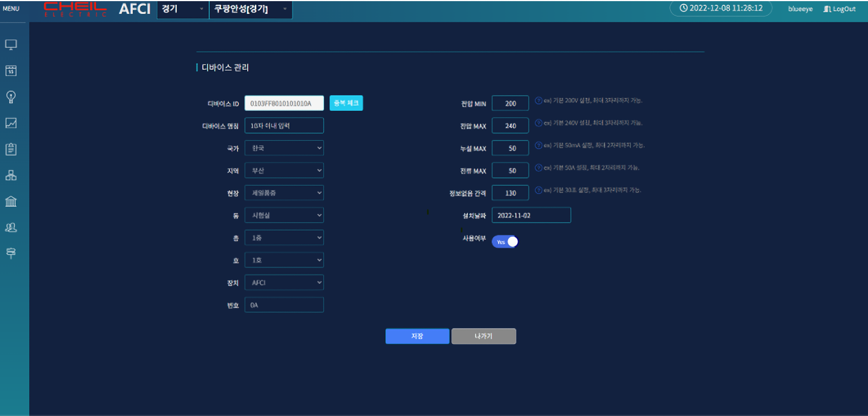Open the 쿠팡안성[경기] site selector
The height and width of the screenshot is (416, 868).
click(x=251, y=9)
